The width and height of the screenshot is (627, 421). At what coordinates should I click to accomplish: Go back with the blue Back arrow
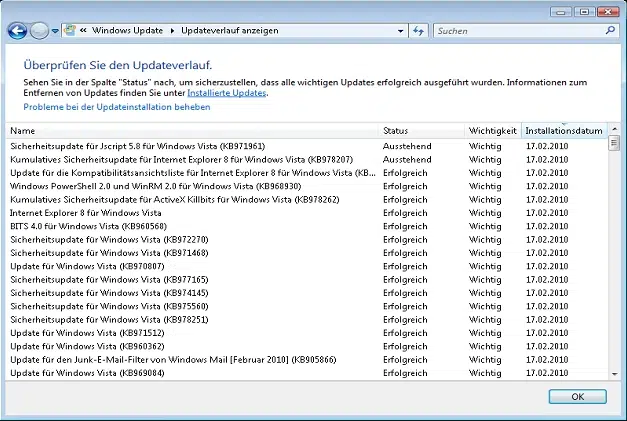tap(17, 31)
